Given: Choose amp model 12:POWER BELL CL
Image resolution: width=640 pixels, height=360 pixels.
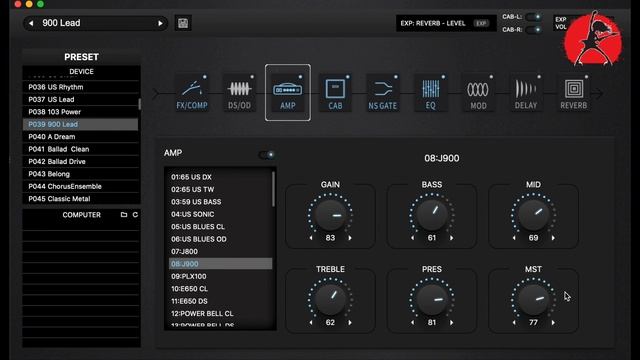Looking at the screenshot, I should (220, 313).
